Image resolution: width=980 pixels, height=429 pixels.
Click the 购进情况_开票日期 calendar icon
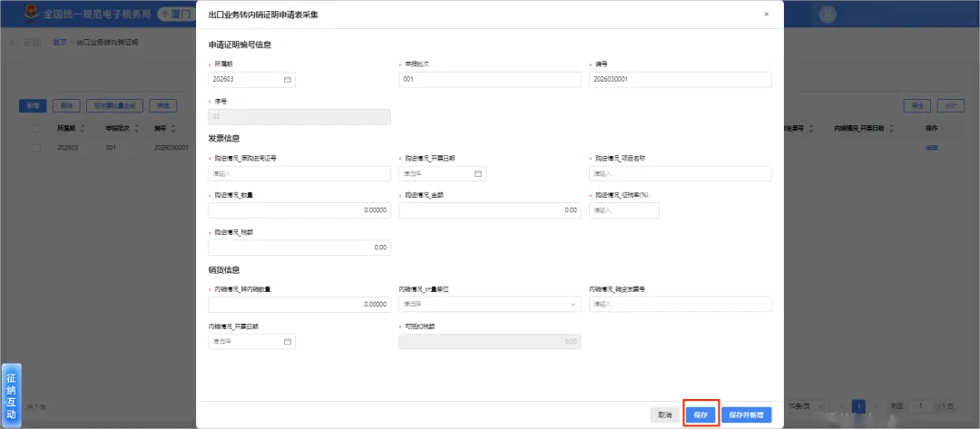[478, 173]
